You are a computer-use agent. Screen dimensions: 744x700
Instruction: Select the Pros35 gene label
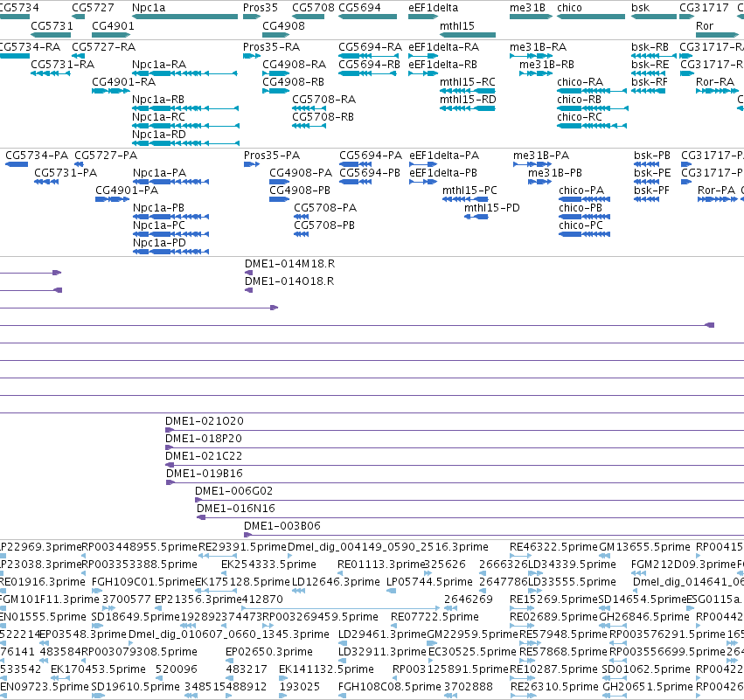pos(260,8)
